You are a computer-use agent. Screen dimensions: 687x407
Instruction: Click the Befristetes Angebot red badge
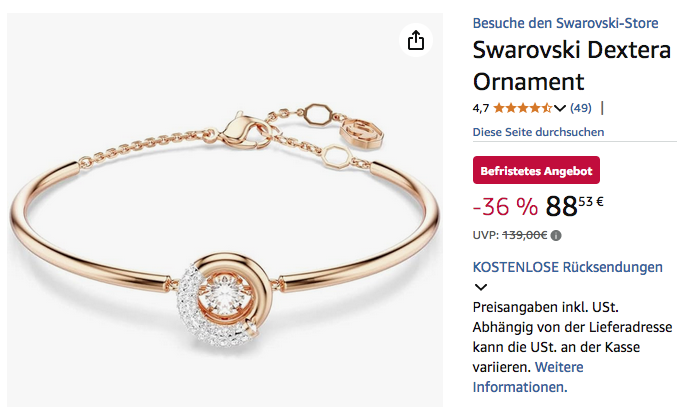pos(536,170)
